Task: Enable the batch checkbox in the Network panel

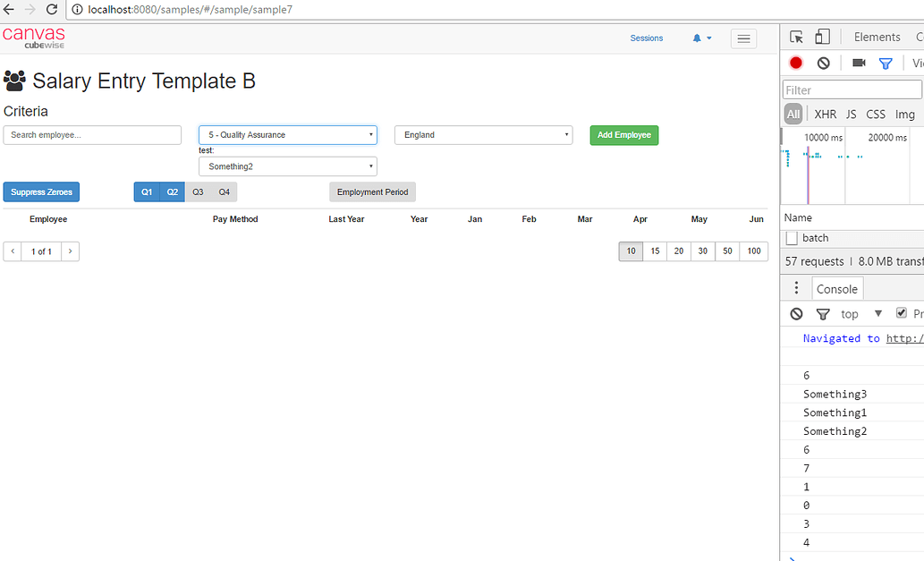Action: (x=793, y=237)
